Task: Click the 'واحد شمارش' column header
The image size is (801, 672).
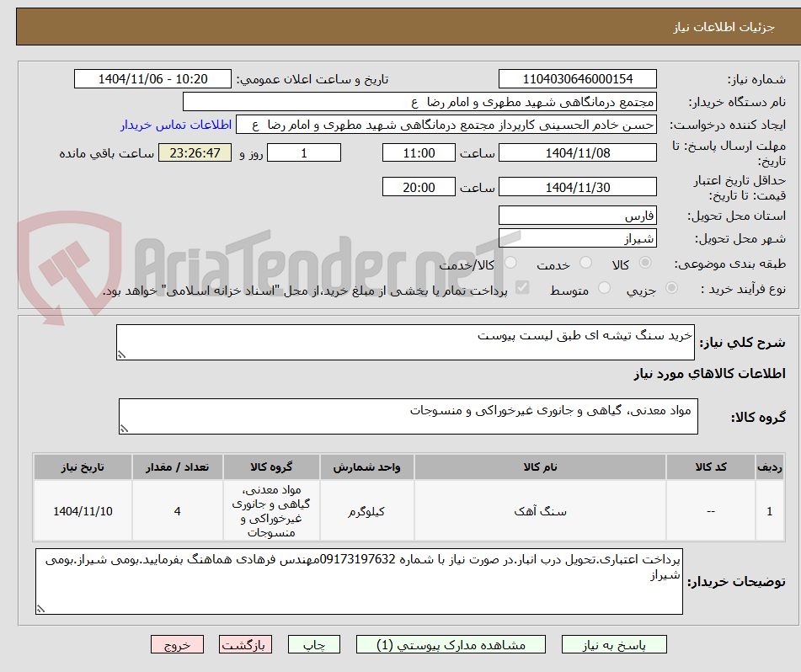Action: pos(366,467)
